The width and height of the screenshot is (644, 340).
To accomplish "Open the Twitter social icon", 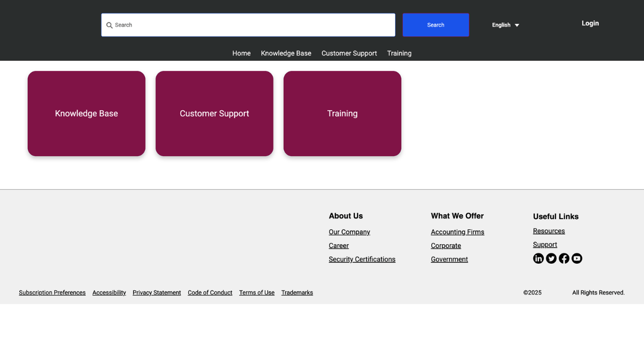I will pos(551,258).
